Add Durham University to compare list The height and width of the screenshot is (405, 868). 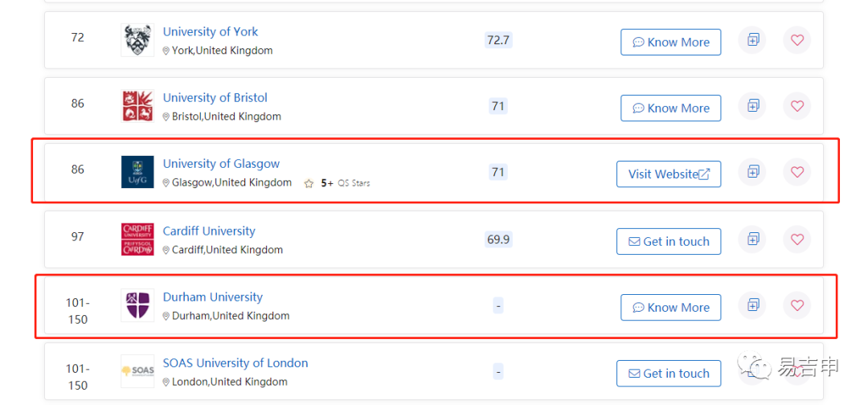click(x=752, y=305)
